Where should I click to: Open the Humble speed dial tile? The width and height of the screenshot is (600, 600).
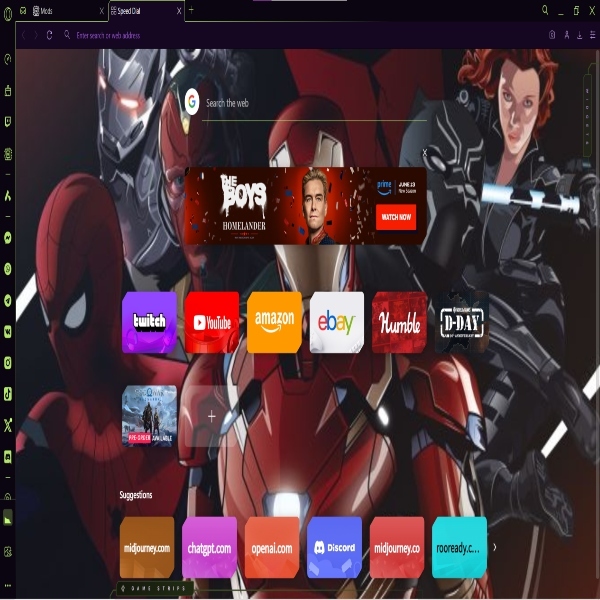399,322
